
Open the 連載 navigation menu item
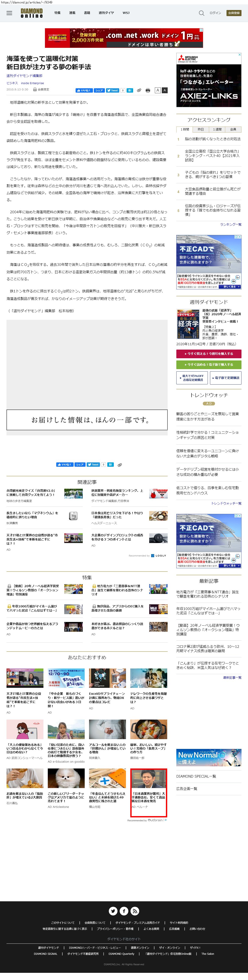(x=72, y=13)
